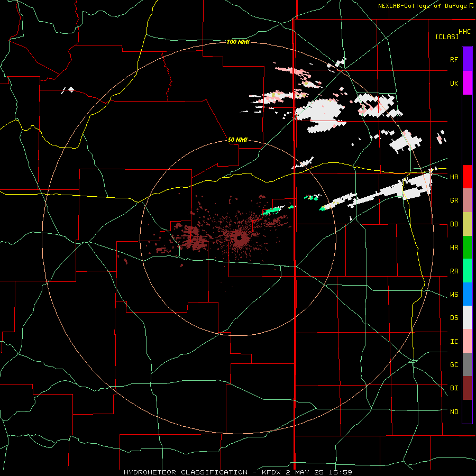
Task: Click the HYDROMETEOR CLASSIFICATION title text
Action: [186, 472]
